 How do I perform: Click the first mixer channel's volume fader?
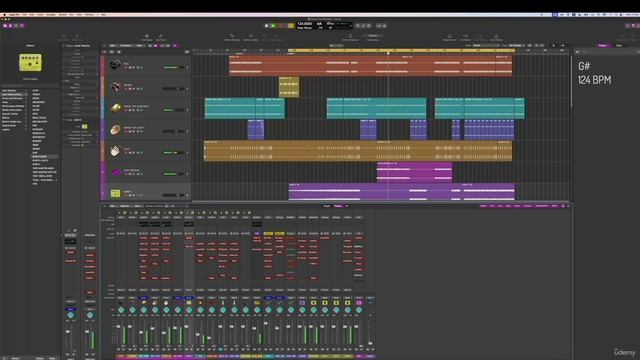[x=119, y=327]
